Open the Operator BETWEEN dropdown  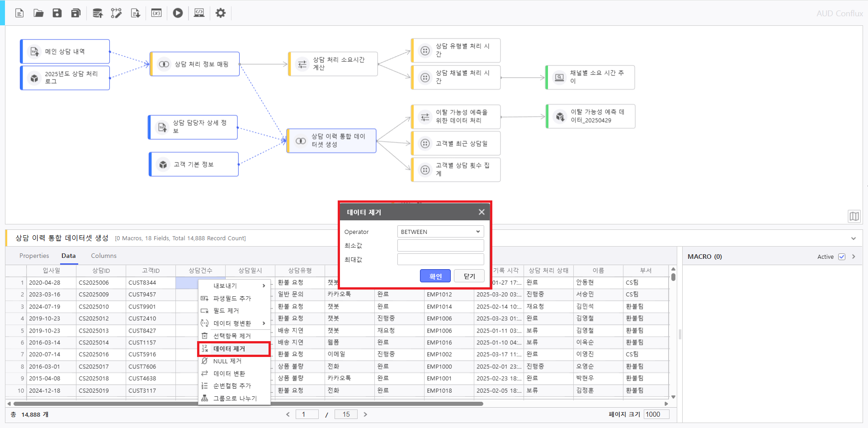[x=440, y=232]
